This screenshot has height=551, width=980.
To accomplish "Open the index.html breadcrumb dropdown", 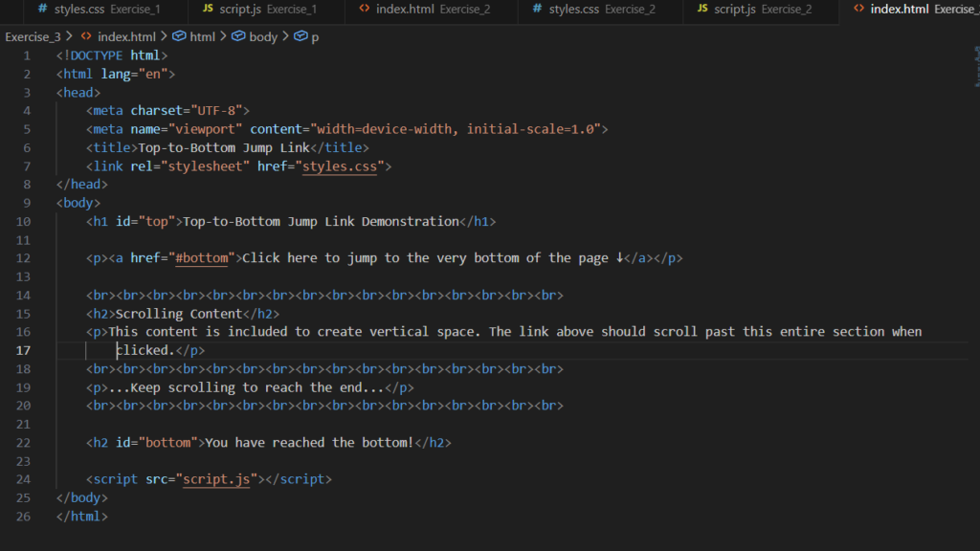I will coord(126,36).
